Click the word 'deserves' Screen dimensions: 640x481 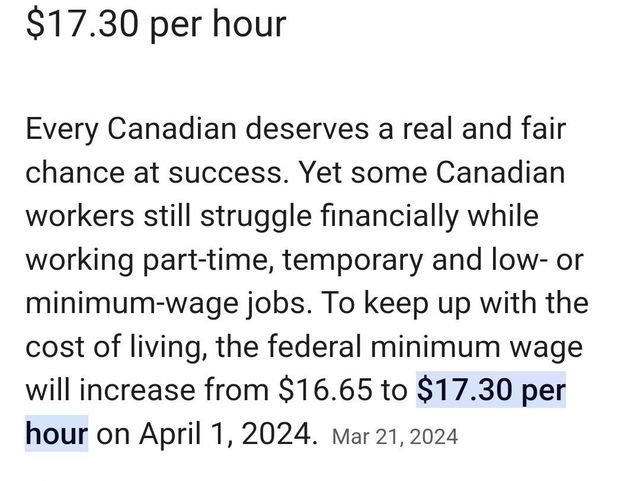(337, 129)
